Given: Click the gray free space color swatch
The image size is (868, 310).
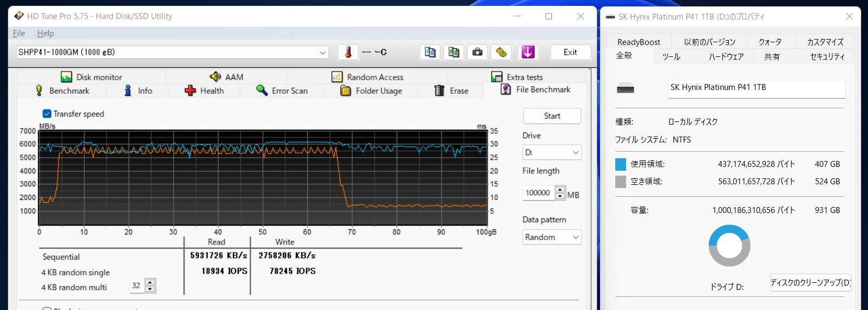Looking at the screenshot, I should [621, 182].
